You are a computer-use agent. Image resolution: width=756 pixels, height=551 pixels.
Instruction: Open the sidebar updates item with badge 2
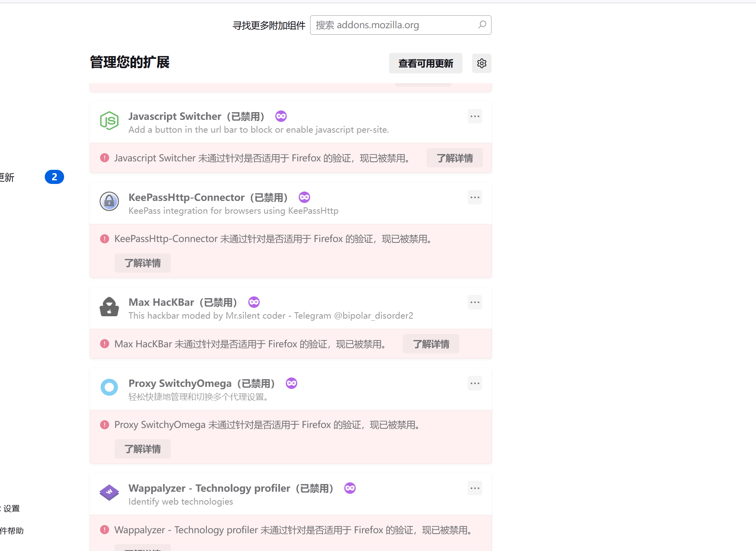32,177
